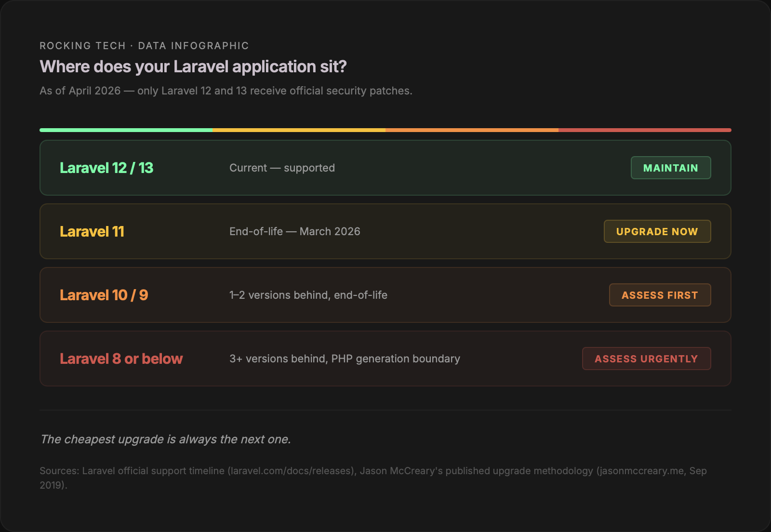Click the orange segment of the status bar
The height and width of the screenshot is (532, 771).
(472, 130)
